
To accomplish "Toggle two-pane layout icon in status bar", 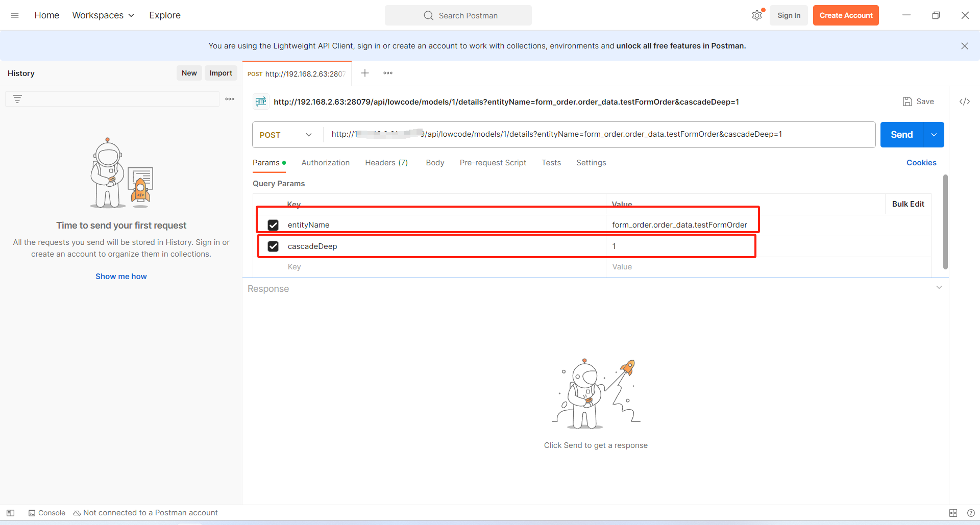I will tap(953, 513).
